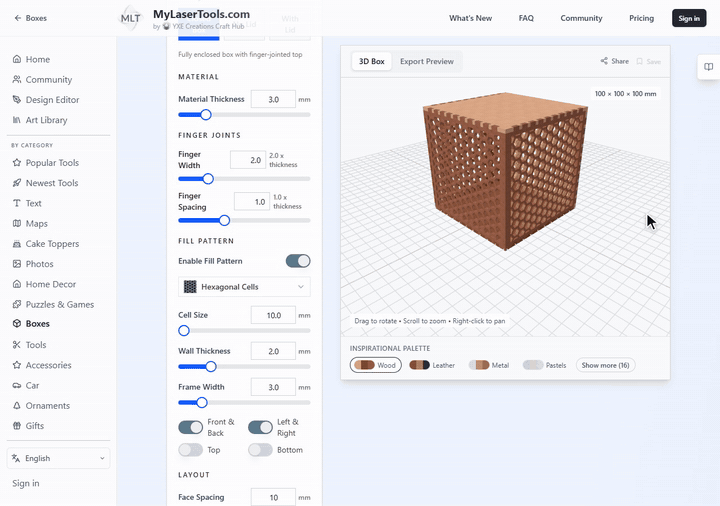Click the Finger Spacing slider handle
Viewport: 720px width, 506px height.
click(225, 221)
